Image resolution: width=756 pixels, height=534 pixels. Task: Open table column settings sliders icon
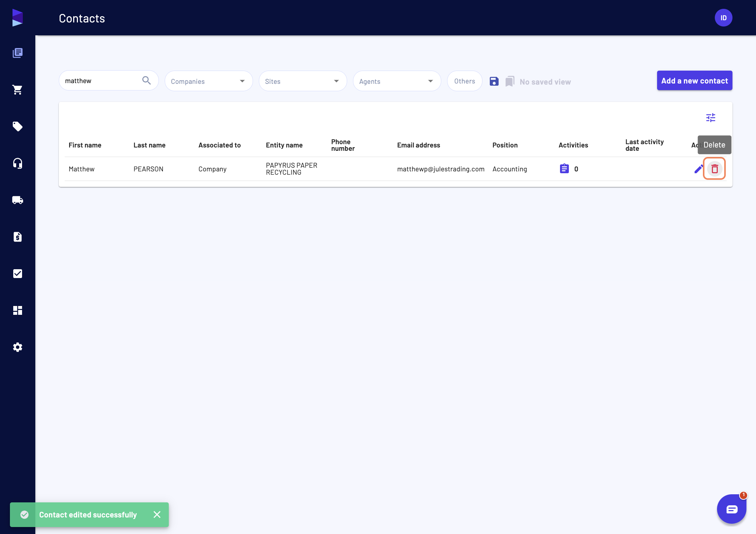(711, 118)
